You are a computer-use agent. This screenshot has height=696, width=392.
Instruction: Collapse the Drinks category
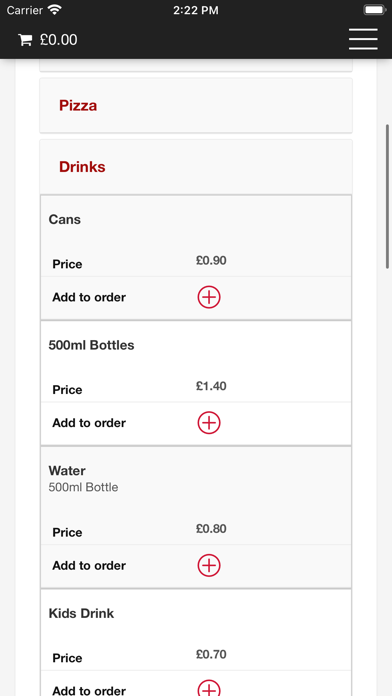(196, 167)
